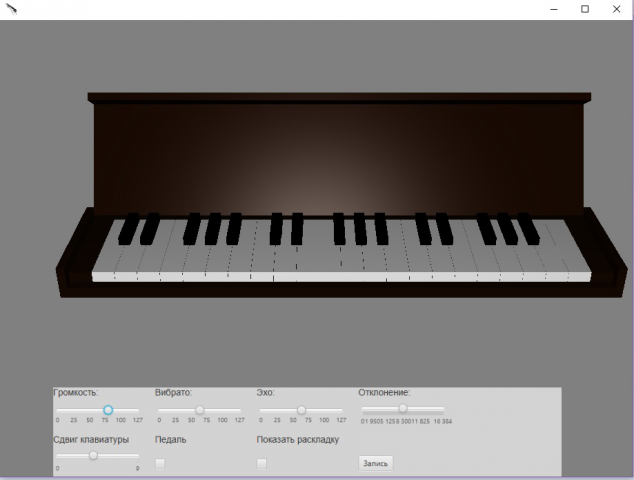The height and width of the screenshot is (480, 634).
Task: Tick the Показать раскладку checkbox
Action: [x=262, y=463]
